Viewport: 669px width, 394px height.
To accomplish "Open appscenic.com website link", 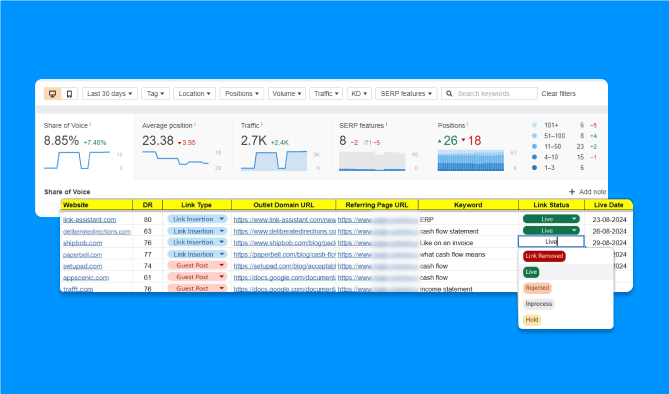I will (86, 277).
